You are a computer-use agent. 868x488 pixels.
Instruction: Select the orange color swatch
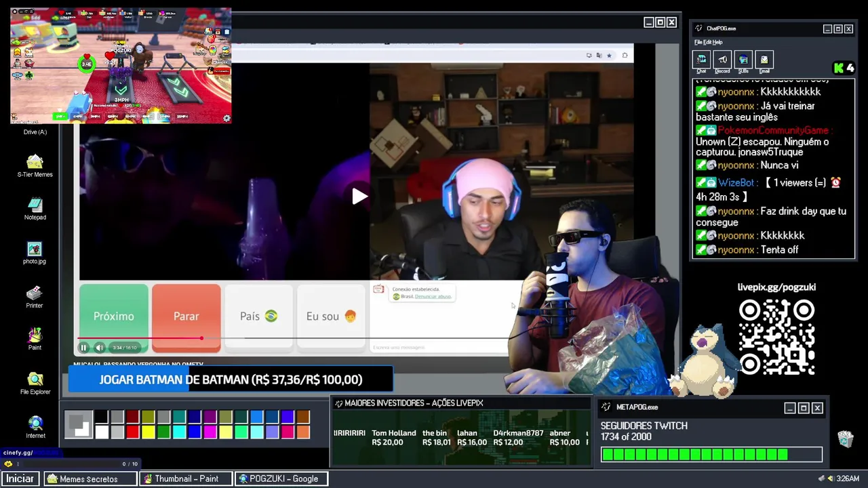pos(303,432)
